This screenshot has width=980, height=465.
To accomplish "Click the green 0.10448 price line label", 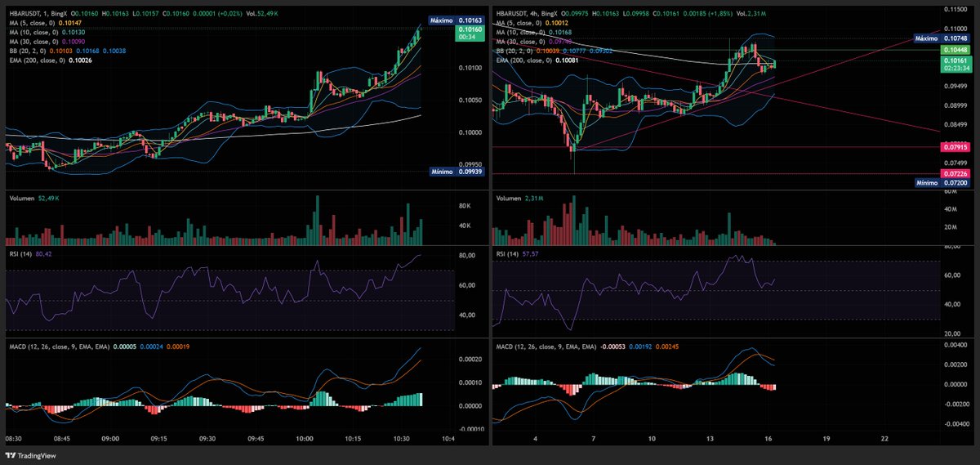I will [955, 50].
